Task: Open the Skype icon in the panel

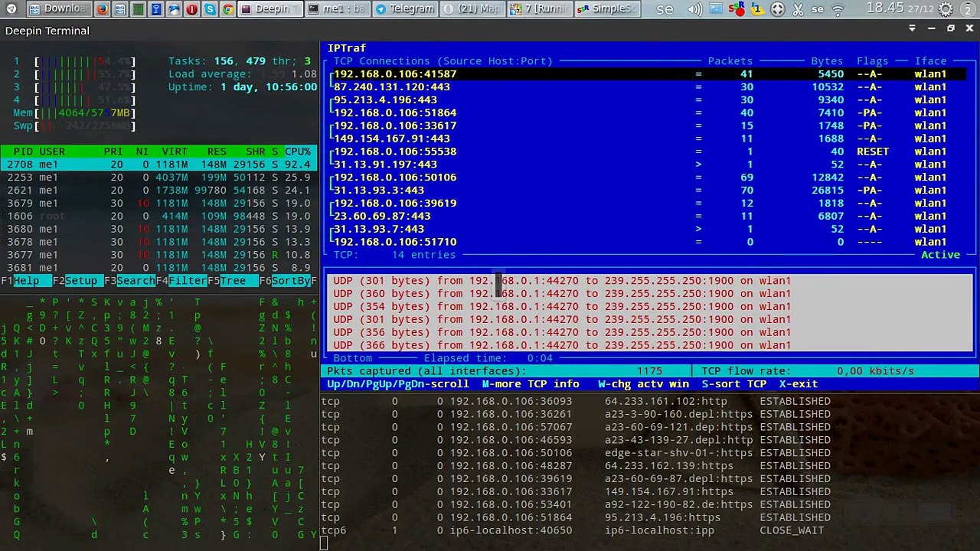Action: (210, 9)
